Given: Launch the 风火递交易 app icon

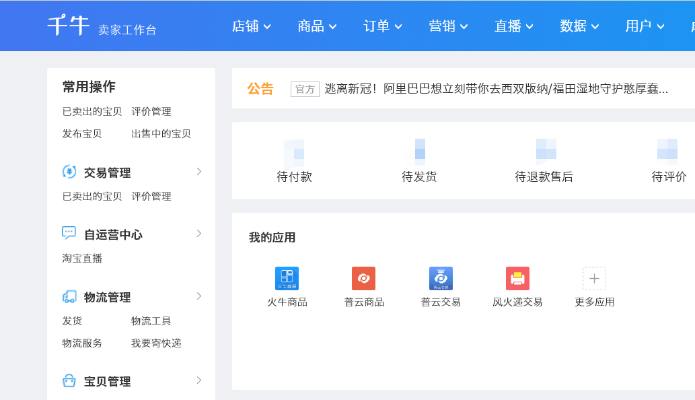Looking at the screenshot, I should click(517, 278).
